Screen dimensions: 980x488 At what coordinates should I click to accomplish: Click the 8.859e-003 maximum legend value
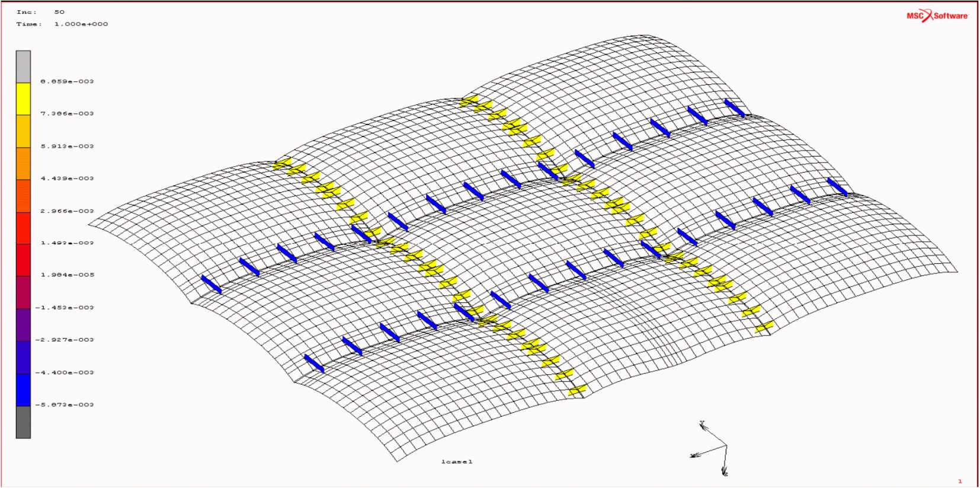coord(67,81)
